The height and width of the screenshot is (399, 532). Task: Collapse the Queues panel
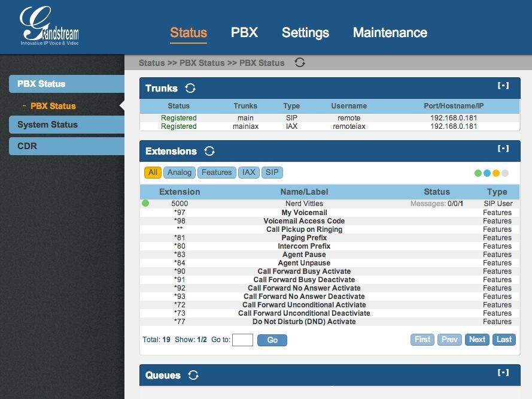(x=503, y=373)
